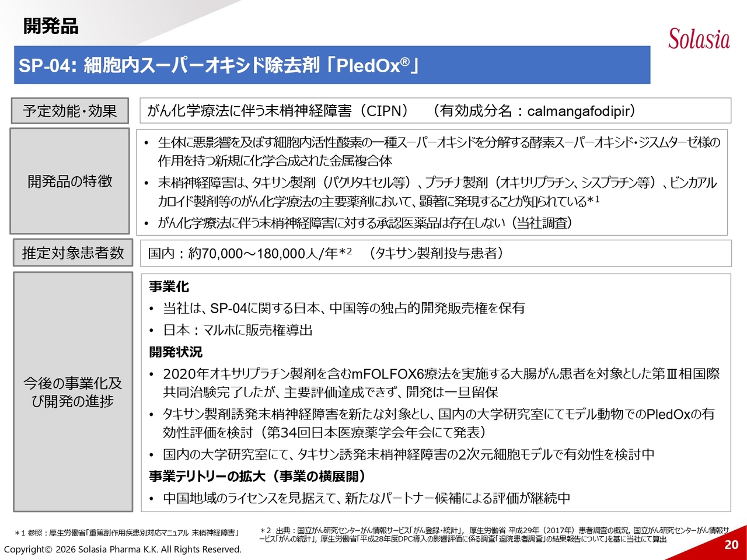
Task: Click the calmangafodipir active ingredient text
Action: (581, 111)
